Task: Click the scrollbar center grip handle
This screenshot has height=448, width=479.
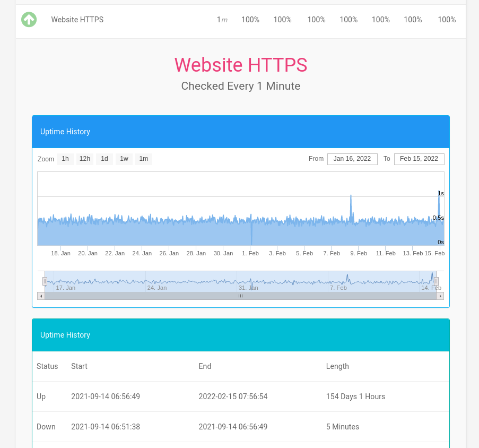Action: (241, 296)
